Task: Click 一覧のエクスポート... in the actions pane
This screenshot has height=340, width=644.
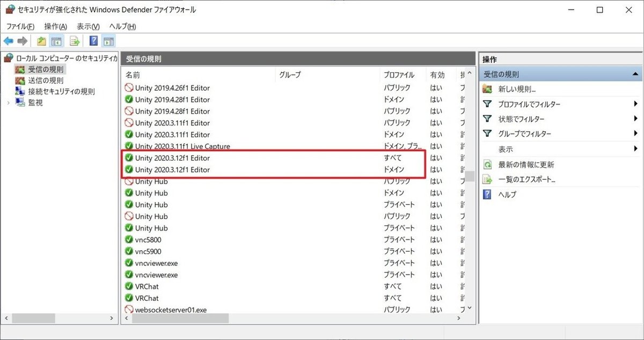Action: tap(526, 180)
